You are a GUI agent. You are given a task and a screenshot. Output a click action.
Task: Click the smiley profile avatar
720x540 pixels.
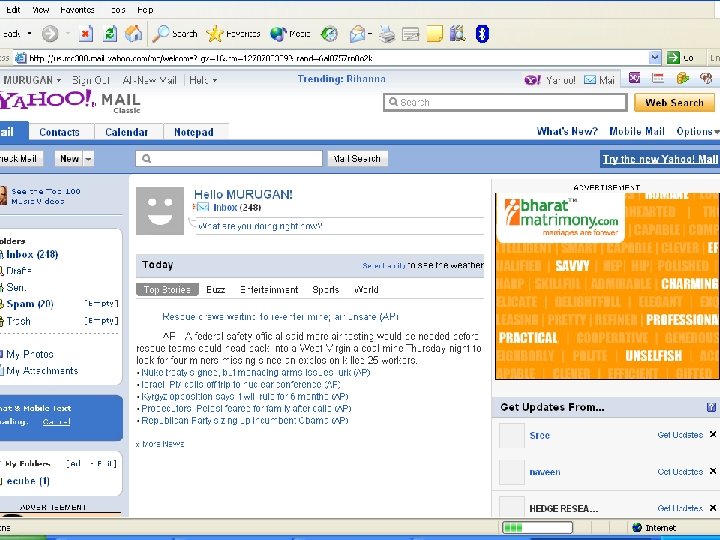[x=160, y=211]
